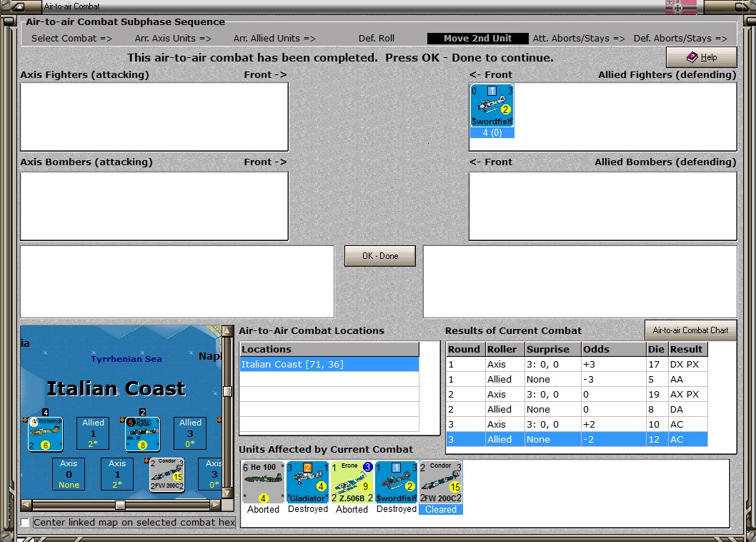The image size is (756, 542).
Task: Select the Arr. Allied Units subphase step
Action: (274, 38)
